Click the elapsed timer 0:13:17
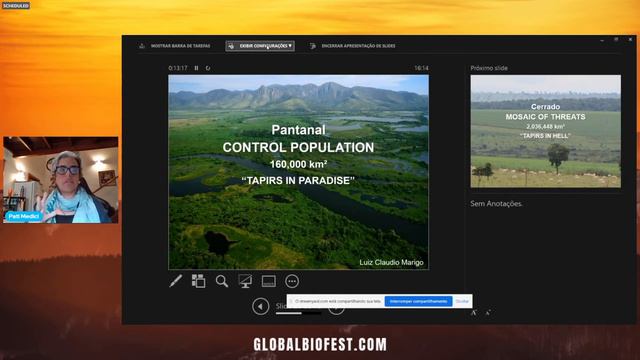 coord(178,68)
